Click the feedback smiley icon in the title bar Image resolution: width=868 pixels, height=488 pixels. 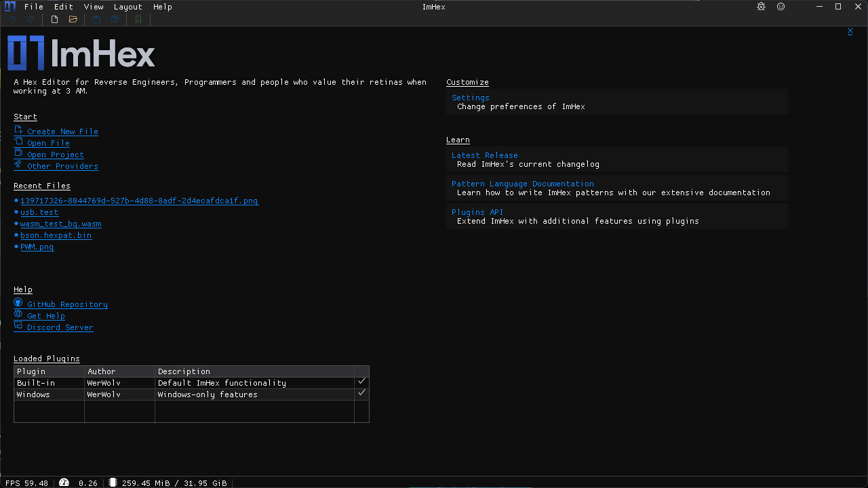point(781,6)
